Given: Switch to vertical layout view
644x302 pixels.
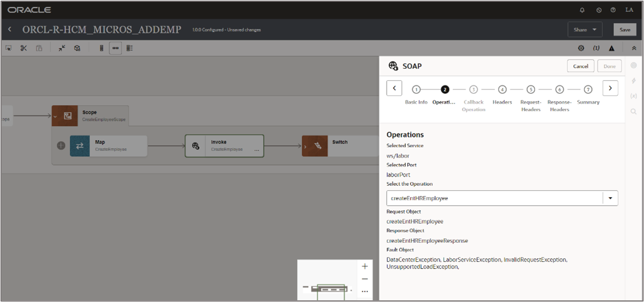Looking at the screenshot, I should pyautogui.click(x=101, y=48).
